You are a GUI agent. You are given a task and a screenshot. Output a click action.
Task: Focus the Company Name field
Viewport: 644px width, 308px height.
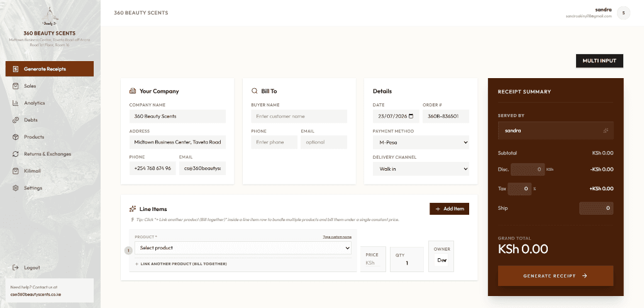coord(177,117)
